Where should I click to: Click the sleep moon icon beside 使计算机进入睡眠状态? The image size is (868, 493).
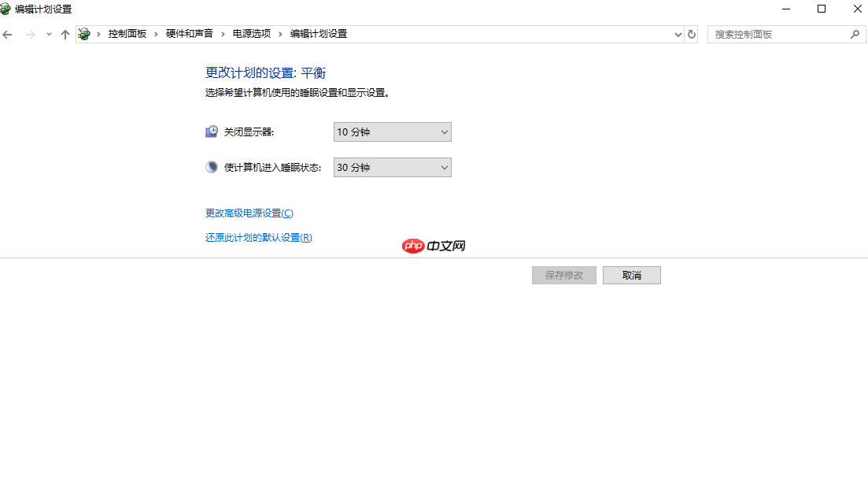[211, 166]
